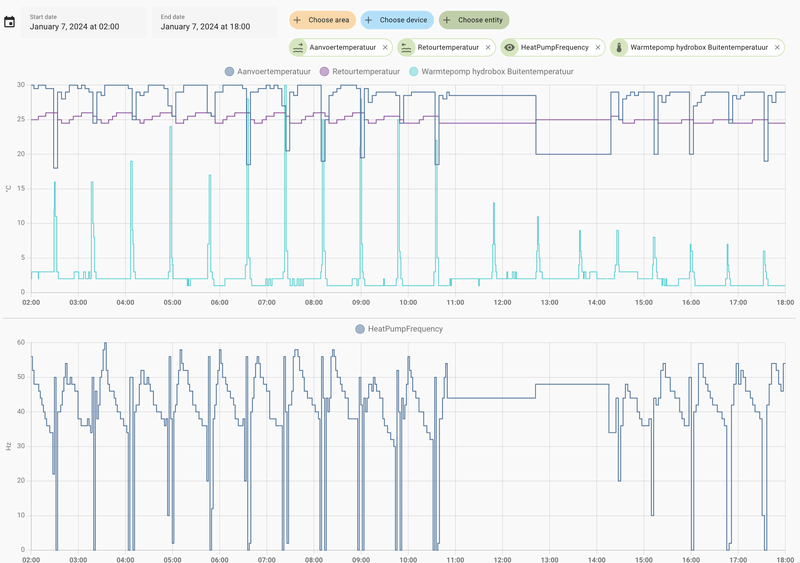Click the eye icon on HeatPumpFrequency chip
This screenshot has height=563, width=800.
point(509,47)
